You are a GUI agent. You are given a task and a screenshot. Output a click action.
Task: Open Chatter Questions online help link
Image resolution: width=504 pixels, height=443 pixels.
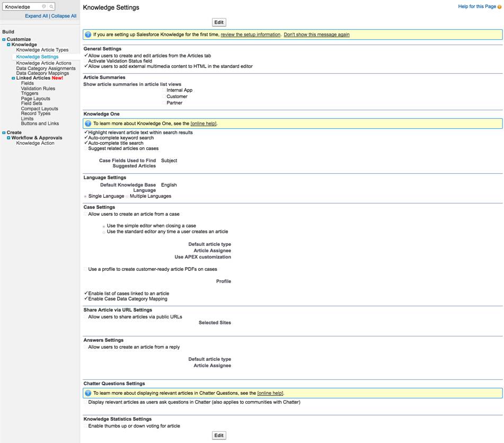[x=270, y=393]
